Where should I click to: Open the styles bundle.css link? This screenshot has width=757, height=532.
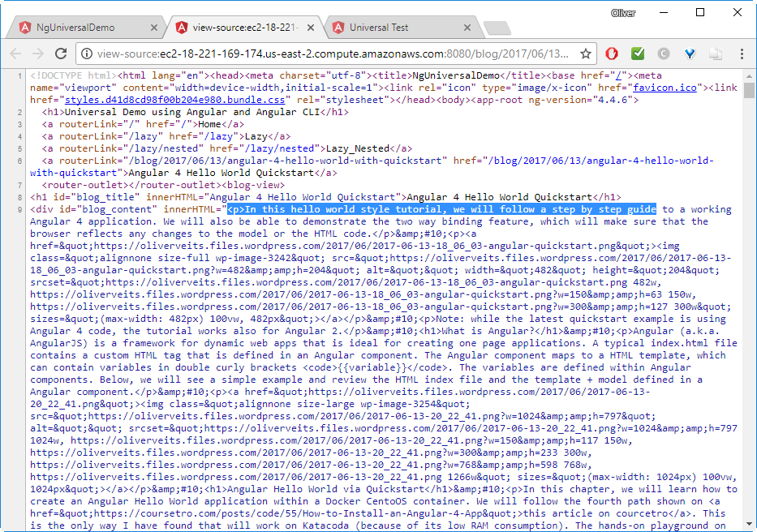(x=174, y=100)
